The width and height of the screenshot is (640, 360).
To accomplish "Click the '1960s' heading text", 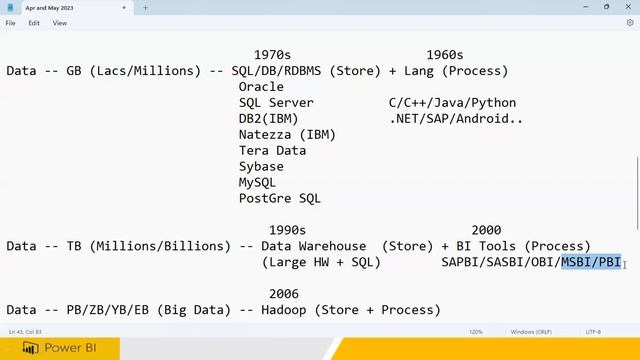I will tap(445, 55).
